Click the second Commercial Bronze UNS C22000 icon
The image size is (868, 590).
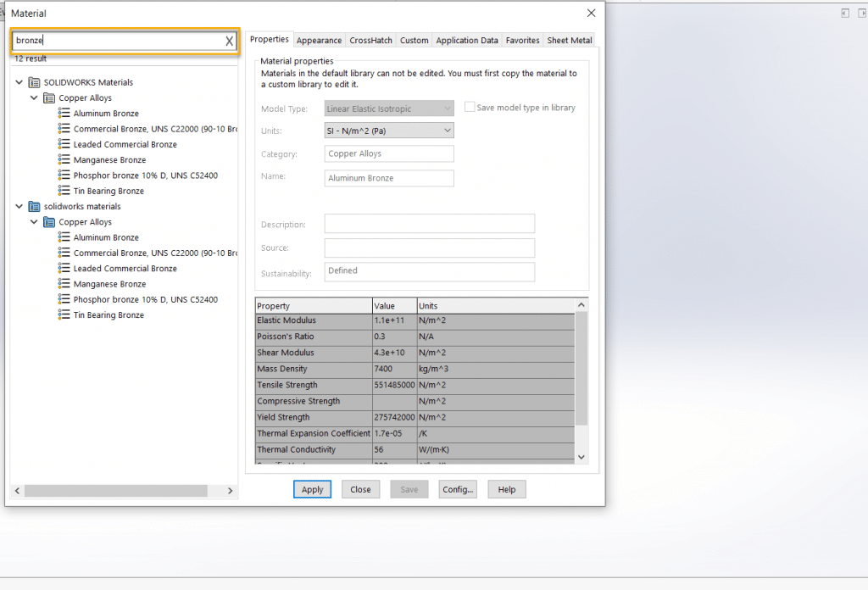(x=64, y=253)
